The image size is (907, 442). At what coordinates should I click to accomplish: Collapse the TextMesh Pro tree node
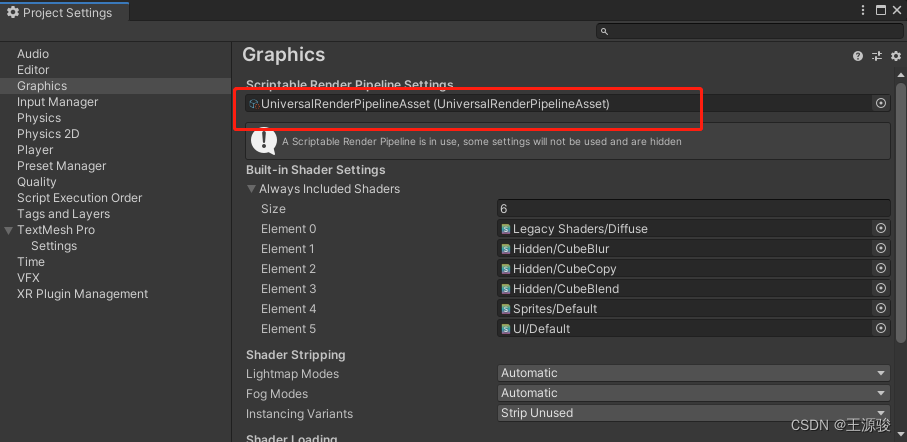tap(8, 230)
